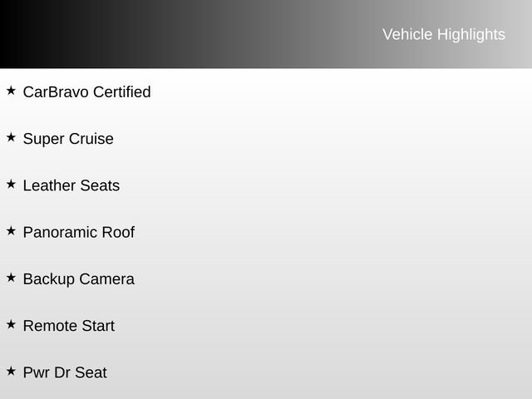Select the CarBravo Certified highlight text
Viewport: 532px width, 399px height.
86,92
